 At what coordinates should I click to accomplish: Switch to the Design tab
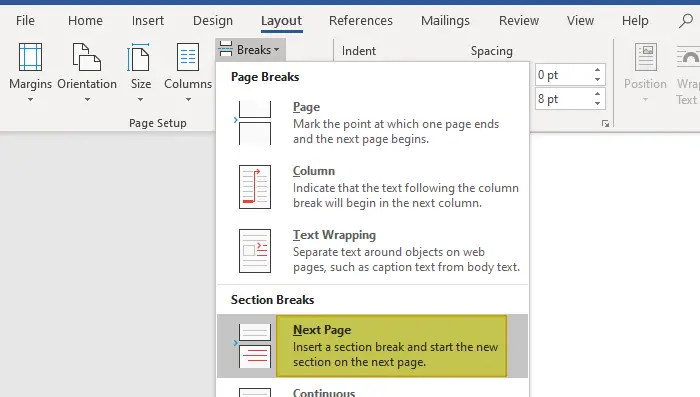click(x=213, y=21)
